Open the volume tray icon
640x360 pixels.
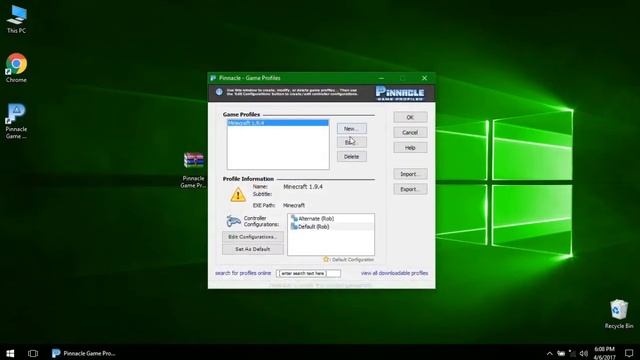(x=584, y=353)
